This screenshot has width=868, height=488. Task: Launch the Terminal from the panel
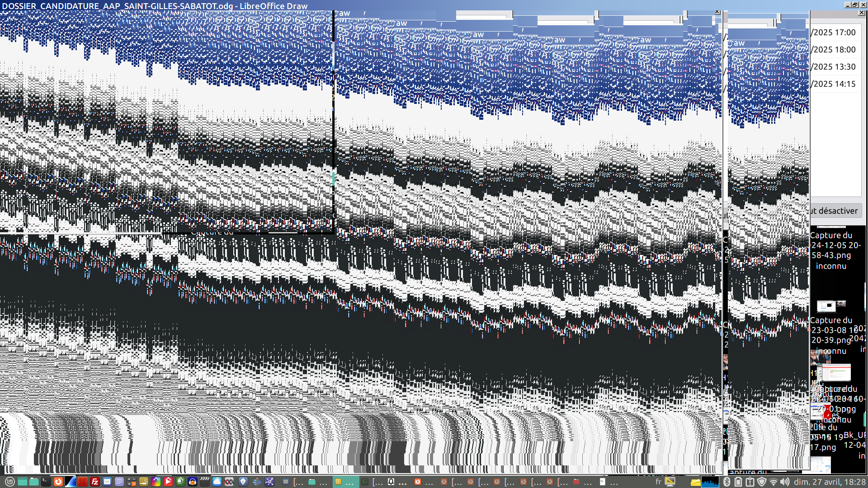pos(46,482)
